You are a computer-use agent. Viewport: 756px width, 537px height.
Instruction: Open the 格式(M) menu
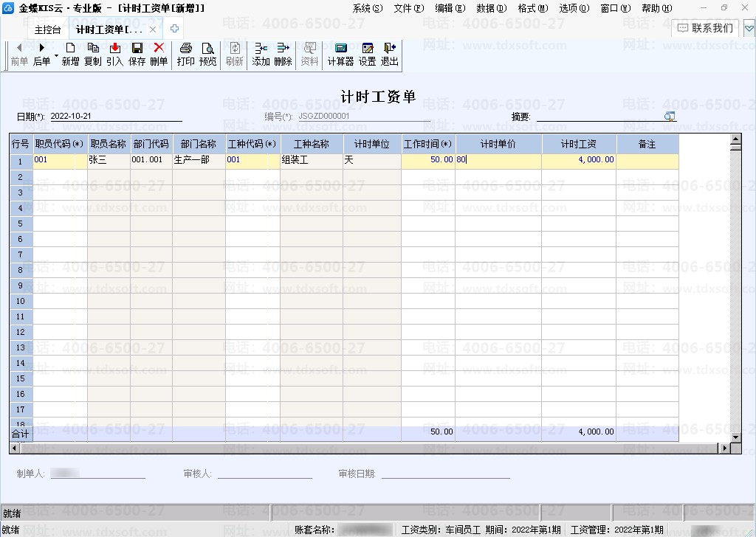coord(533,8)
